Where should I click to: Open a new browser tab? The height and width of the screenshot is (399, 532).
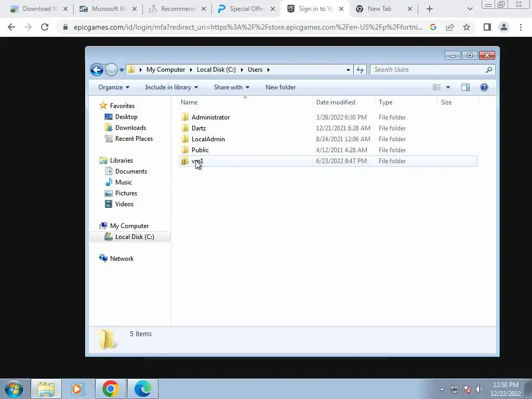pyautogui.click(x=430, y=9)
